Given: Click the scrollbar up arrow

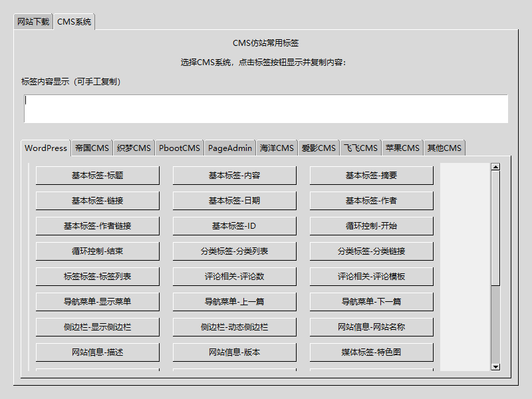Looking at the screenshot, I should pos(495,167).
